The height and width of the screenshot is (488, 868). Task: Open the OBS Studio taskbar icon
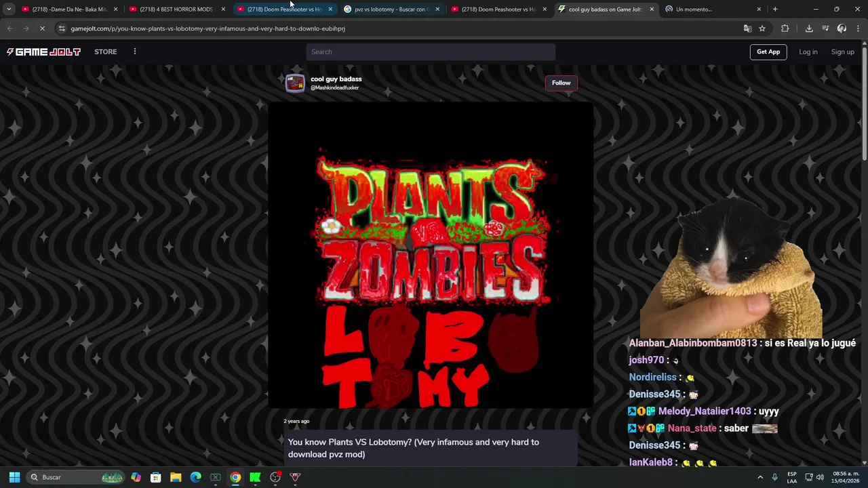point(275,477)
